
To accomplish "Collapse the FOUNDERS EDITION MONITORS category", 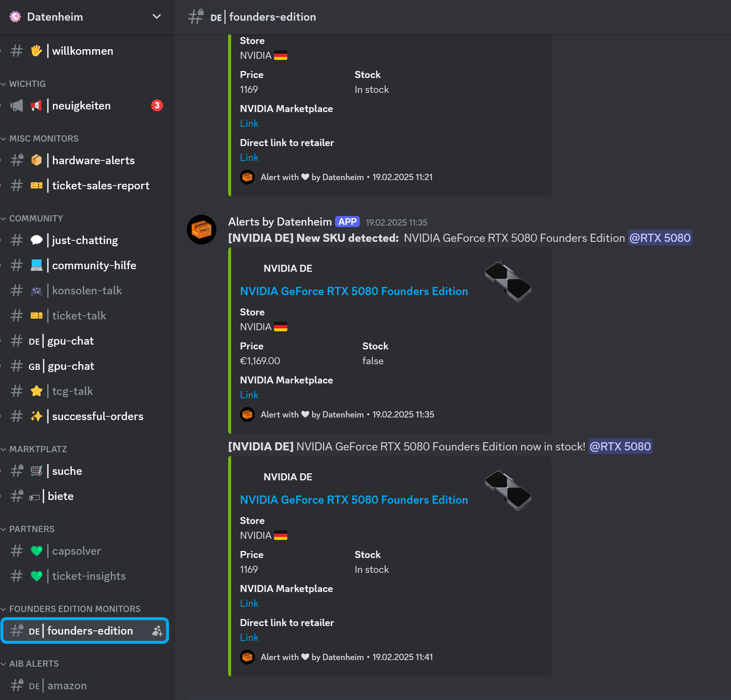I will pos(75,609).
